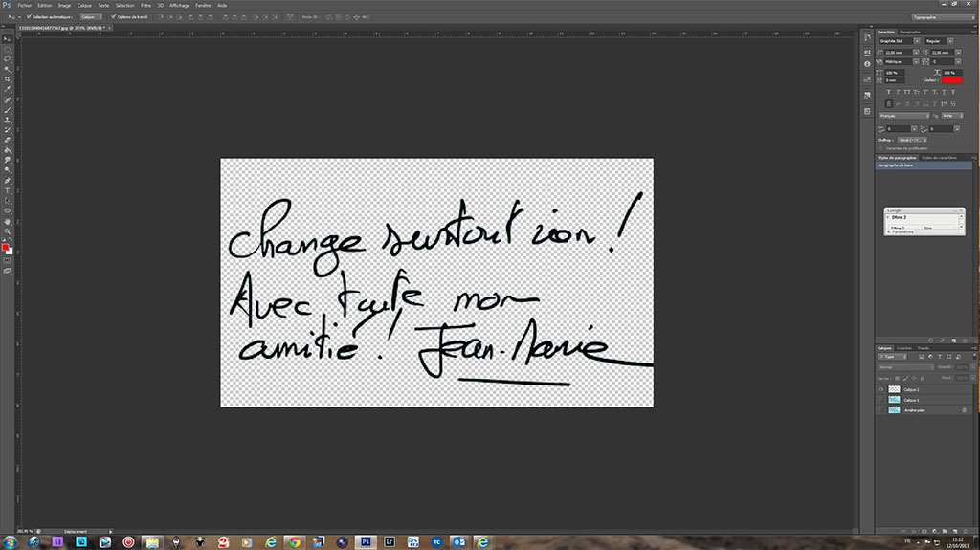Click add layer mask icon

coord(924,531)
